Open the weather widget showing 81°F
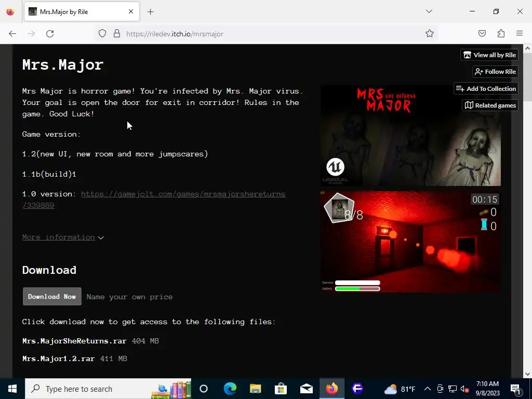532x399 pixels. click(x=400, y=389)
